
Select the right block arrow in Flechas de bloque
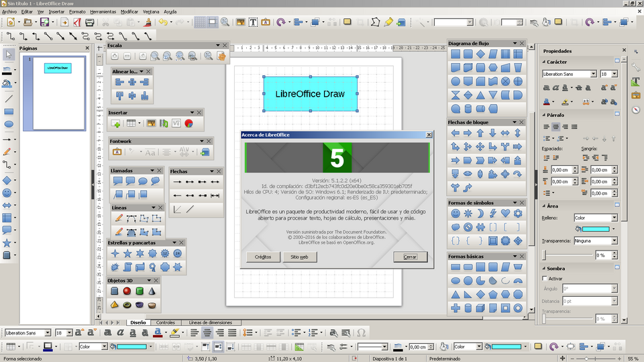pos(468,133)
